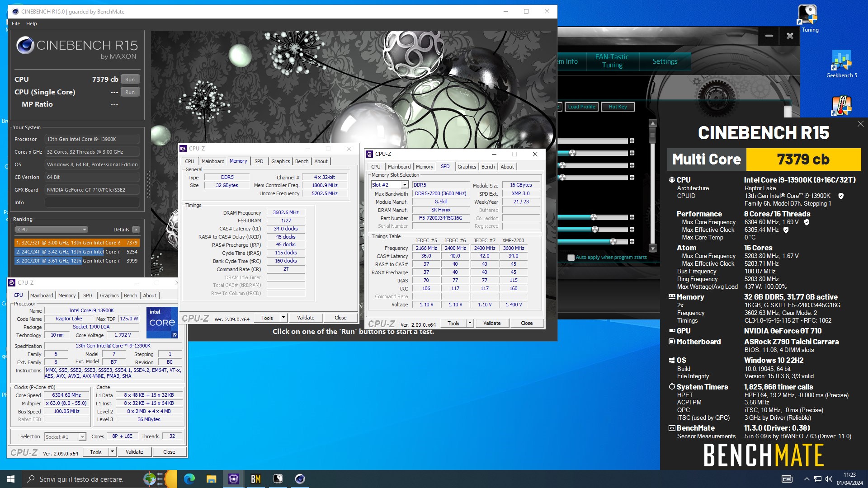Select Graphics tab in CPU-Z CPU window
Image resolution: width=868 pixels, height=488 pixels.
[x=109, y=296]
